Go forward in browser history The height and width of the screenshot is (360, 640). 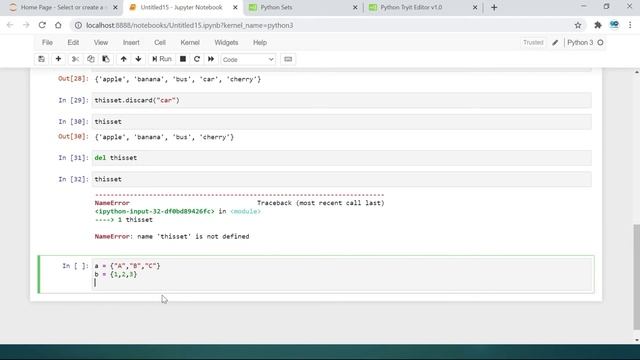pos(26,25)
